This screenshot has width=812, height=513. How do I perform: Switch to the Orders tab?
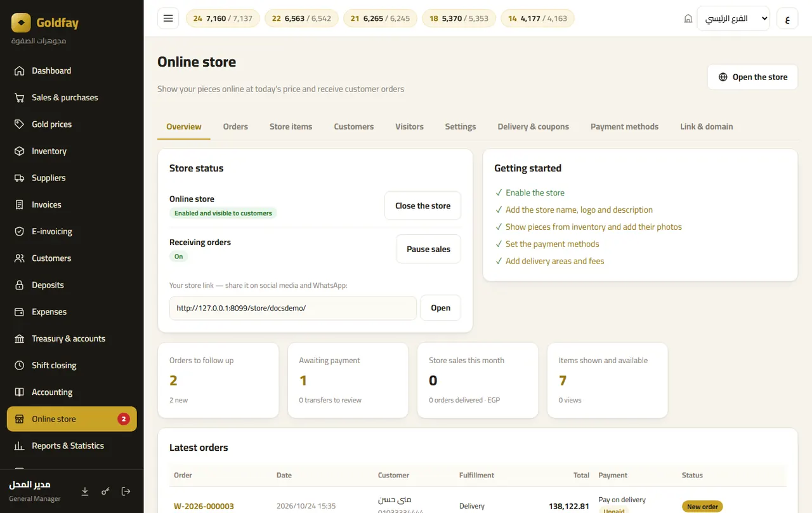pyautogui.click(x=235, y=126)
